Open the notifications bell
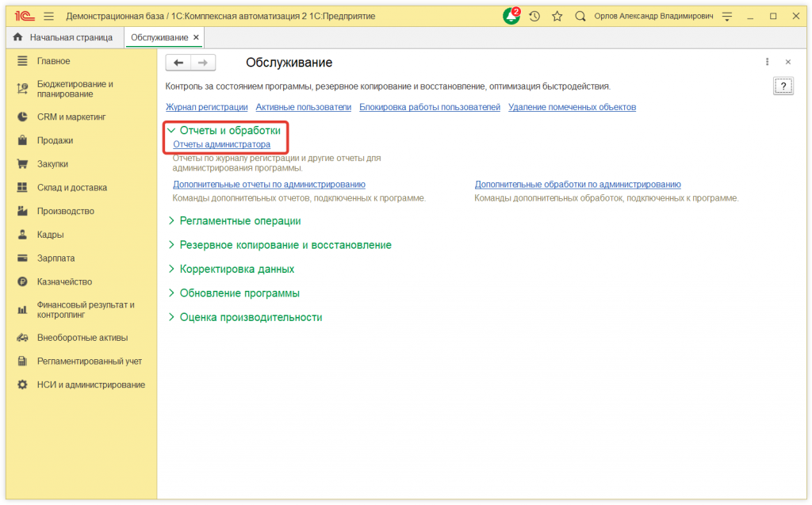The height and width of the screenshot is (505, 812). (510, 15)
